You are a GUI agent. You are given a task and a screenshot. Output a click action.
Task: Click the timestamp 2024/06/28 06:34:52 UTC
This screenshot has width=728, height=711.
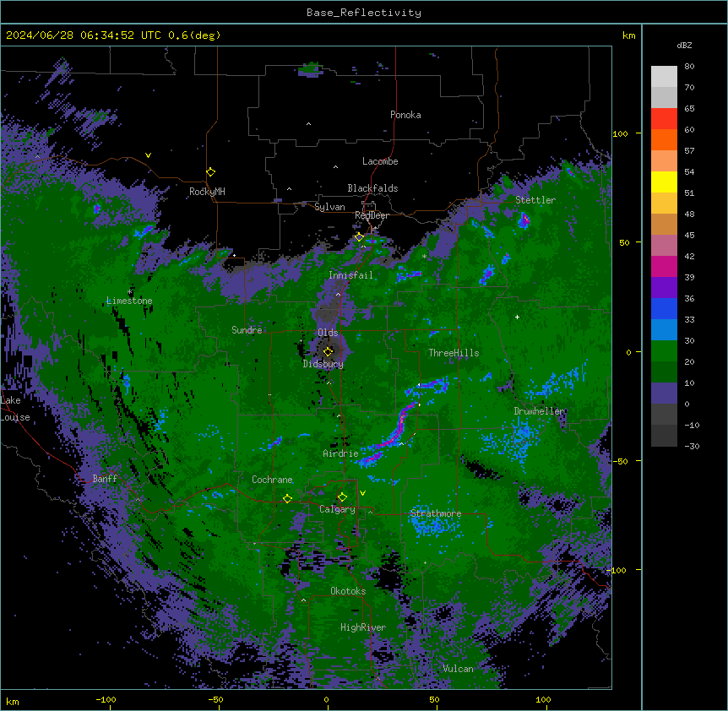pos(83,35)
